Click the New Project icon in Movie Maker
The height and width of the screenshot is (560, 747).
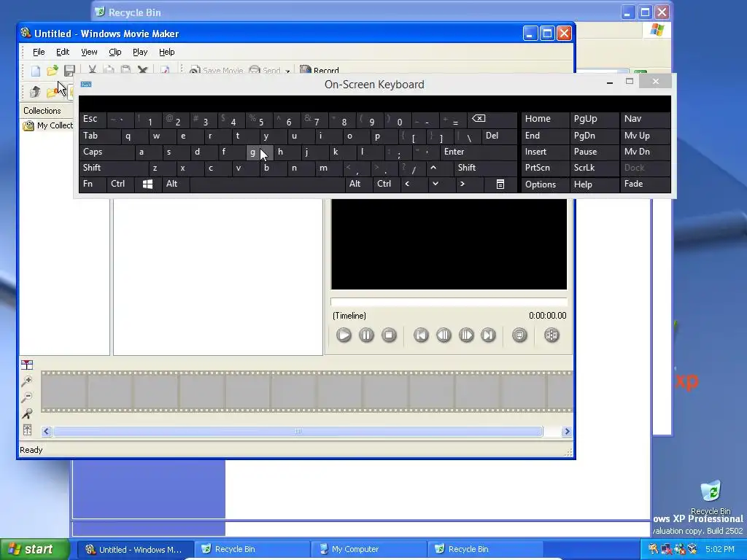click(36, 71)
